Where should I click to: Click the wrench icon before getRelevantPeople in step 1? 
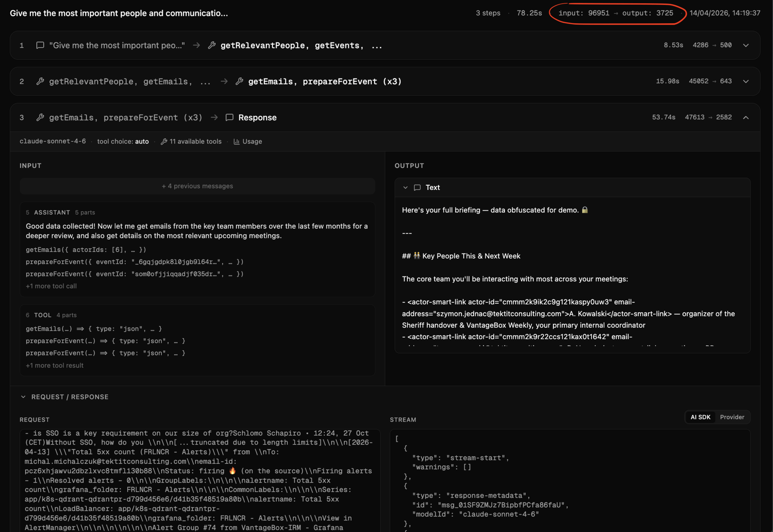coord(212,45)
